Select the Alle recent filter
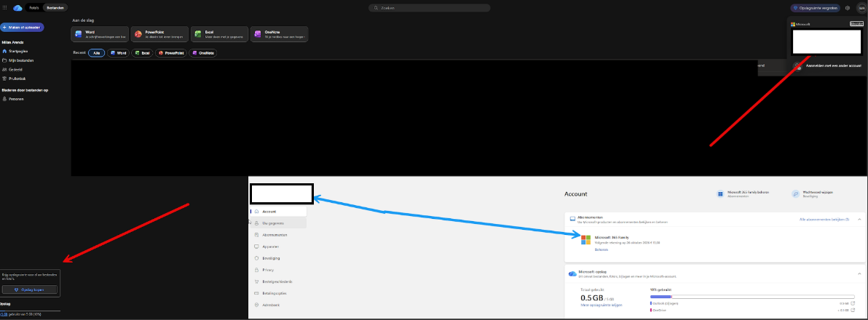This screenshot has width=868, height=320. [x=97, y=53]
